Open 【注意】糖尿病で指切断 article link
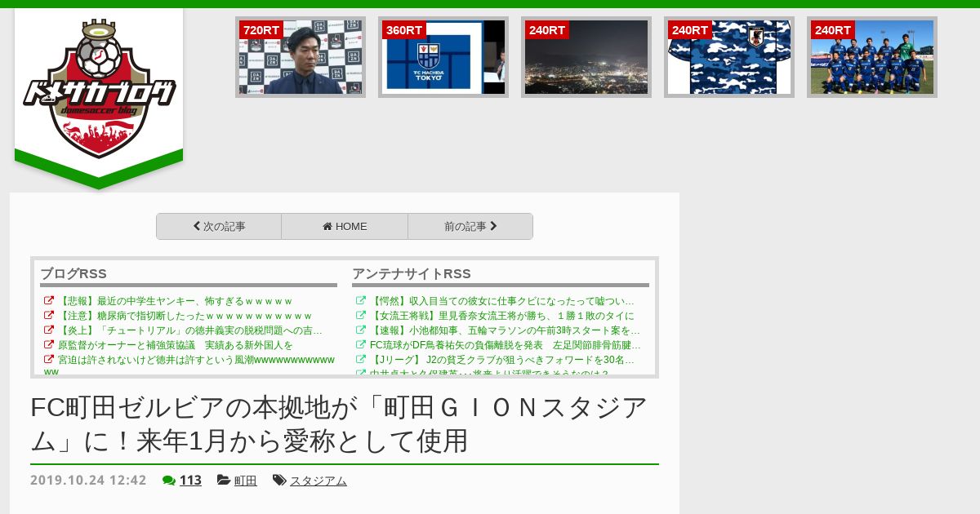This screenshot has height=514, width=980. (185, 316)
